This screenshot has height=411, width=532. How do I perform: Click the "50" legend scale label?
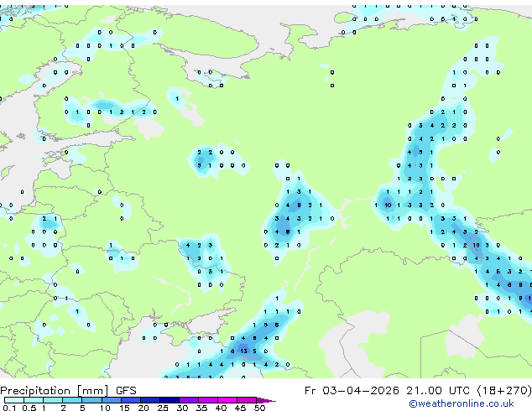[259, 408]
